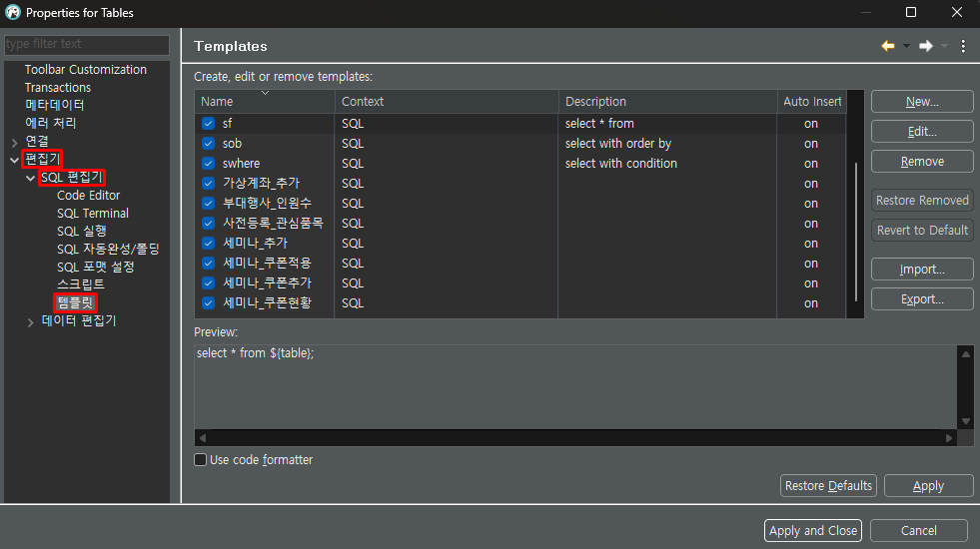Collapse the 편집기 tree node
980x549 pixels.
click(14, 161)
